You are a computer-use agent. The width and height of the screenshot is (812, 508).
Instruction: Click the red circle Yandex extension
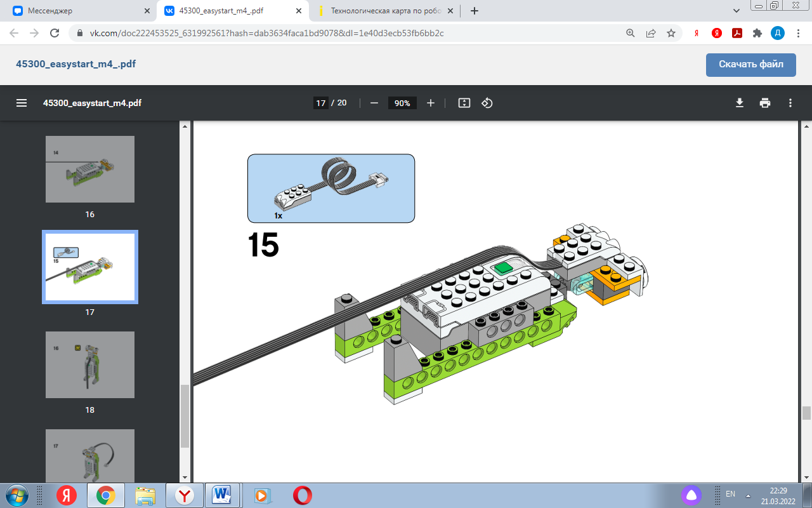717,33
